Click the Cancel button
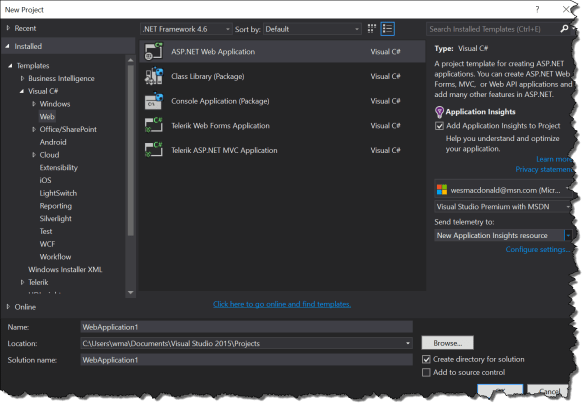The height and width of the screenshot is (409, 587). coord(548,391)
